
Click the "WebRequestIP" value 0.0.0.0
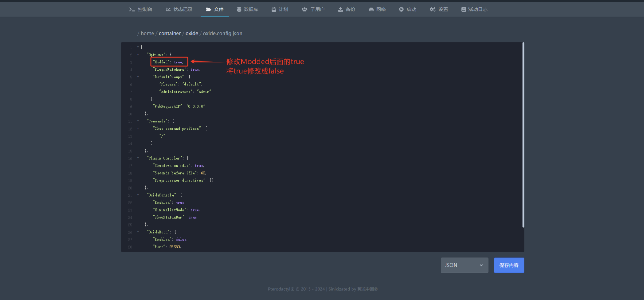196,107
